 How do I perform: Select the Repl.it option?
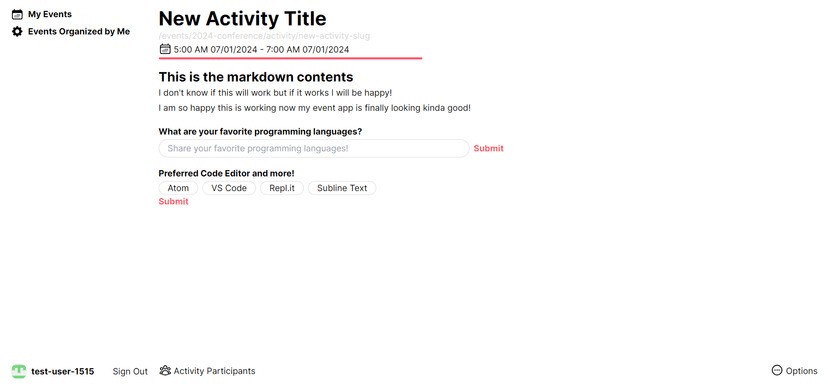click(282, 188)
